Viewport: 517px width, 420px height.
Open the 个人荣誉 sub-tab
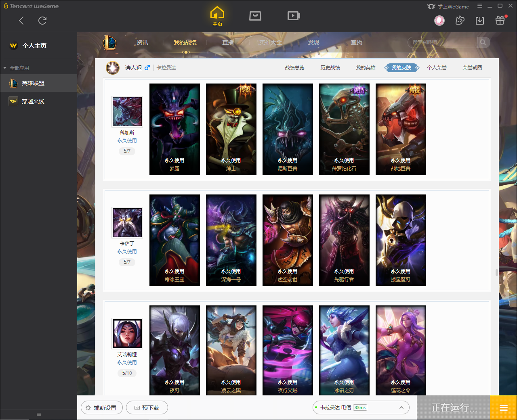(437, 68)
